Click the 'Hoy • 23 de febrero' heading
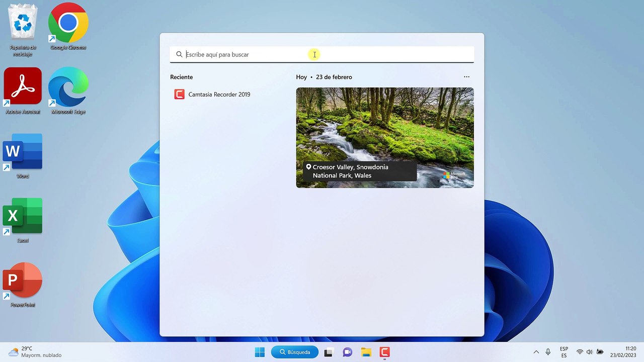This screenshot has width=644, height=362. click(x=324, y=77)
